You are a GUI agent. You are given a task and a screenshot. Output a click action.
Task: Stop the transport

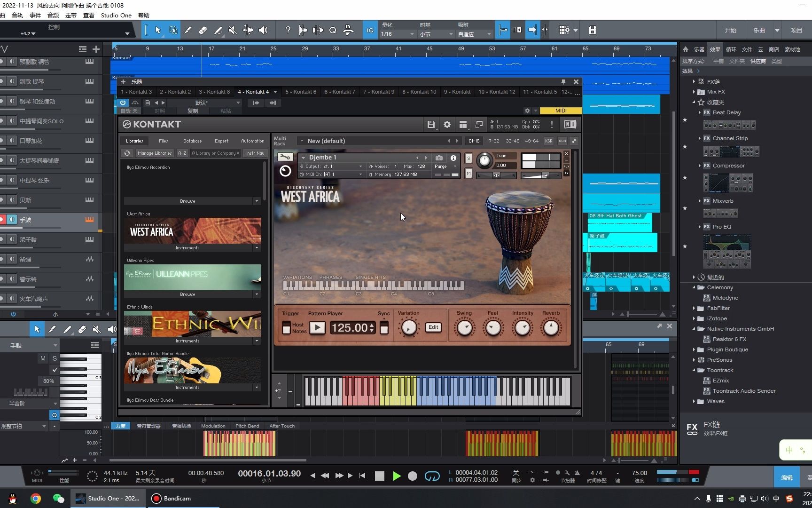click(x=380, y=476)
